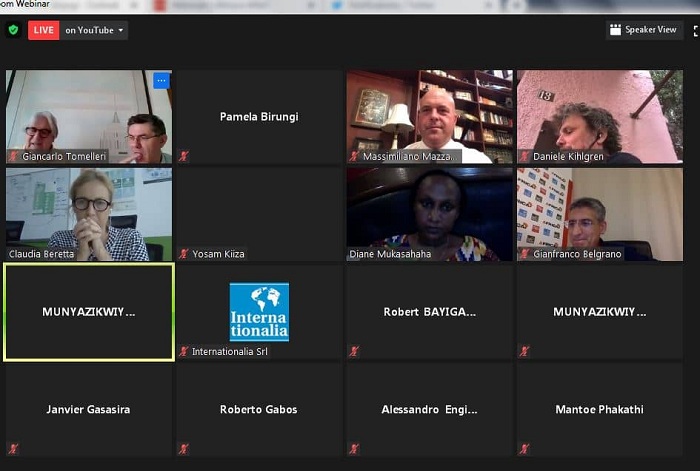Switch layout with Speaker View button
The width and height of the screenshot is (700, 471).
click(x=645, y=30)
